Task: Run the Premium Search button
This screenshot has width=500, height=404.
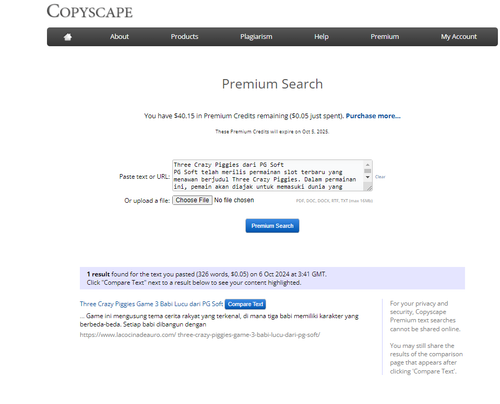Action: click(x=272, y=226)
